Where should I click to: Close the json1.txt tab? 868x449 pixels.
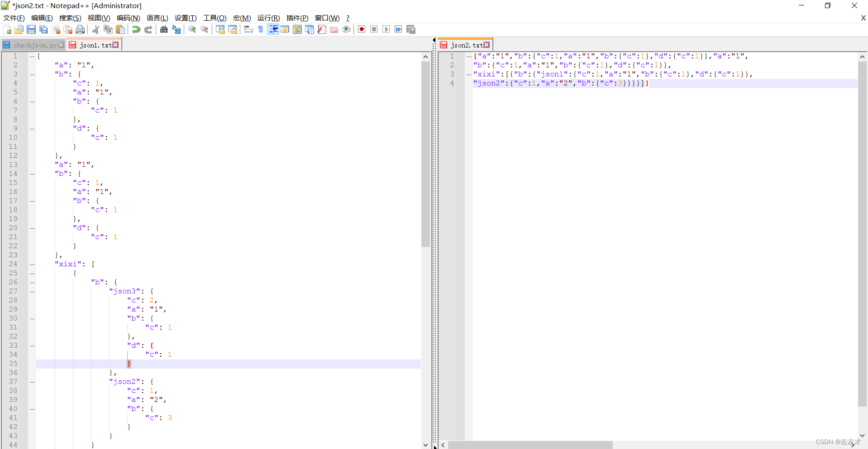coord(115,45)
